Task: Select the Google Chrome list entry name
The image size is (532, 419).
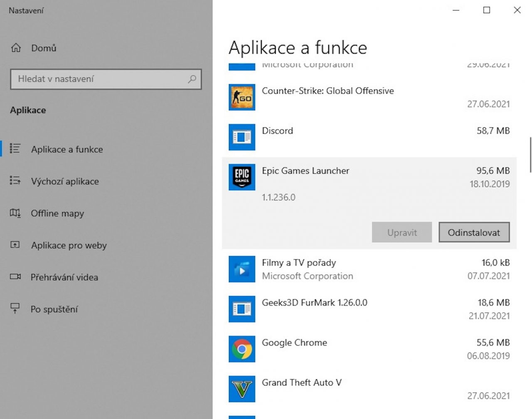Action: (x=294, y=343)
